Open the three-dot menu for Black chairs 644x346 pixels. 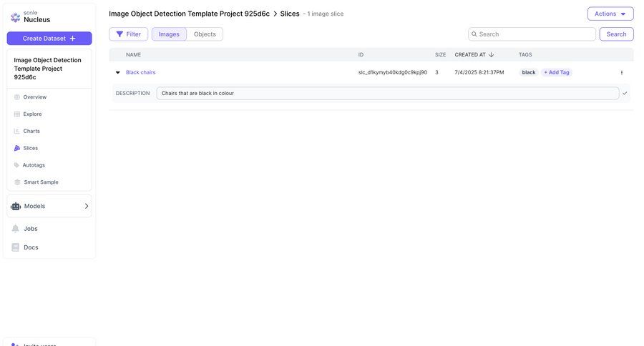point(621,72)
